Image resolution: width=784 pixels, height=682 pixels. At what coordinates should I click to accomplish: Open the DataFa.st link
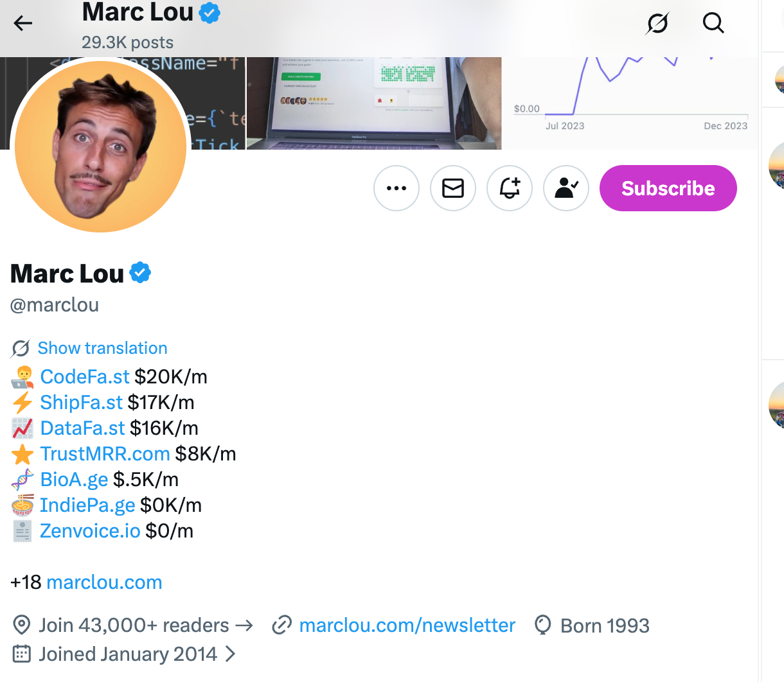[x=82, y=428]
